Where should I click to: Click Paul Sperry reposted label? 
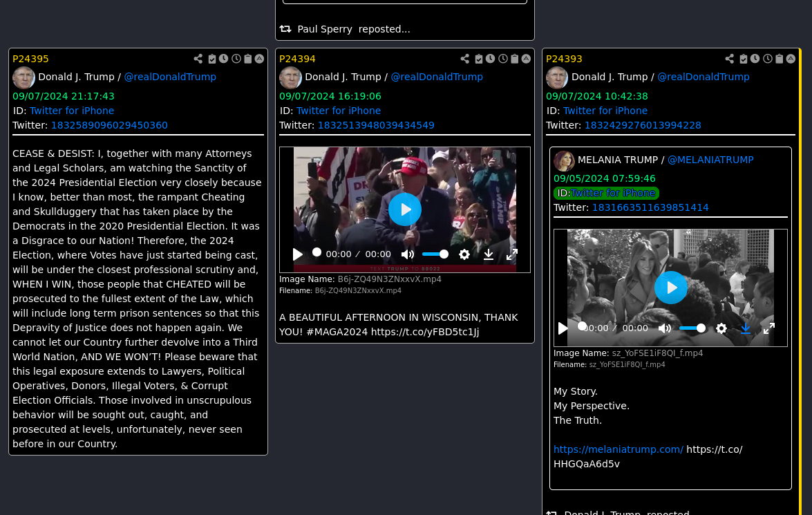[354, 30]
